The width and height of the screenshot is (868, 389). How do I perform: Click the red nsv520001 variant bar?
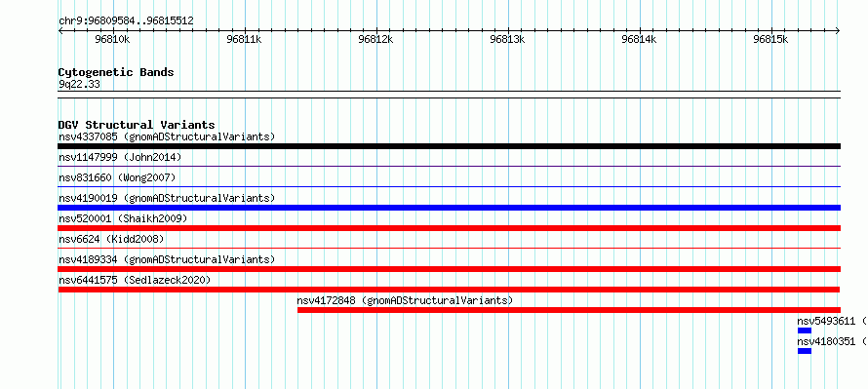pos(449,228)
